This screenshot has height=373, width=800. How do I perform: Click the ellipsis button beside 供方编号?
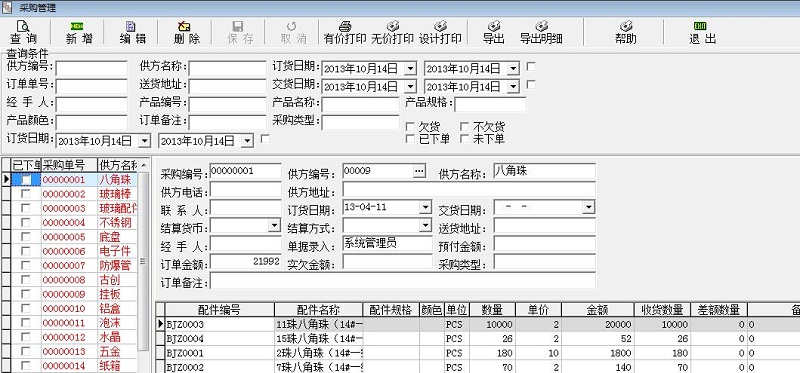click(x=419, y=171)
